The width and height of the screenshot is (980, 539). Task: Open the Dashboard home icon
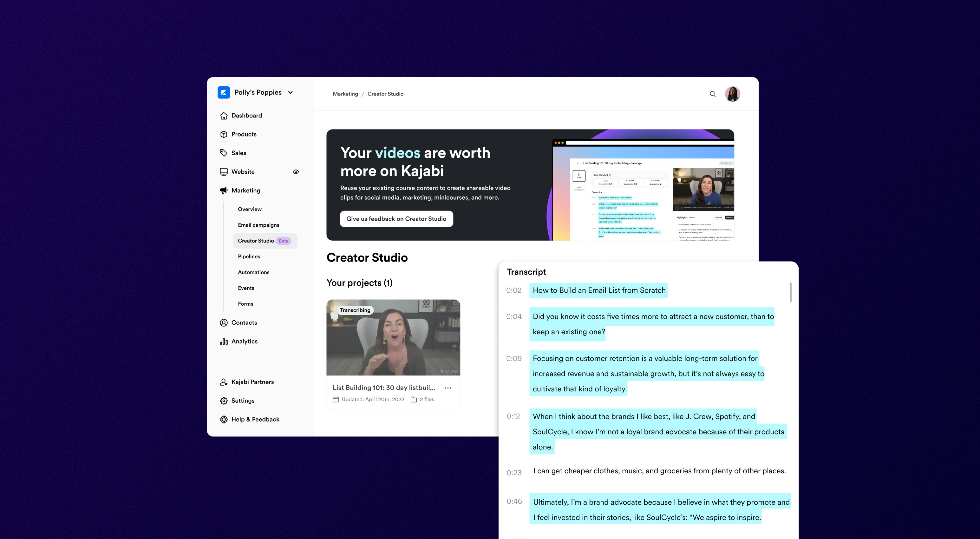[224, 116]
